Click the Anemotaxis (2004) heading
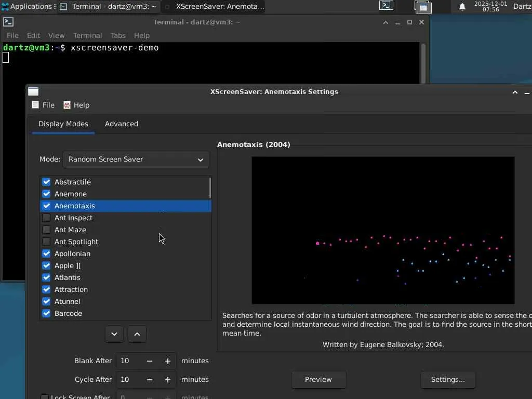This screenshot has width=532, height=399. pos(254,144)
